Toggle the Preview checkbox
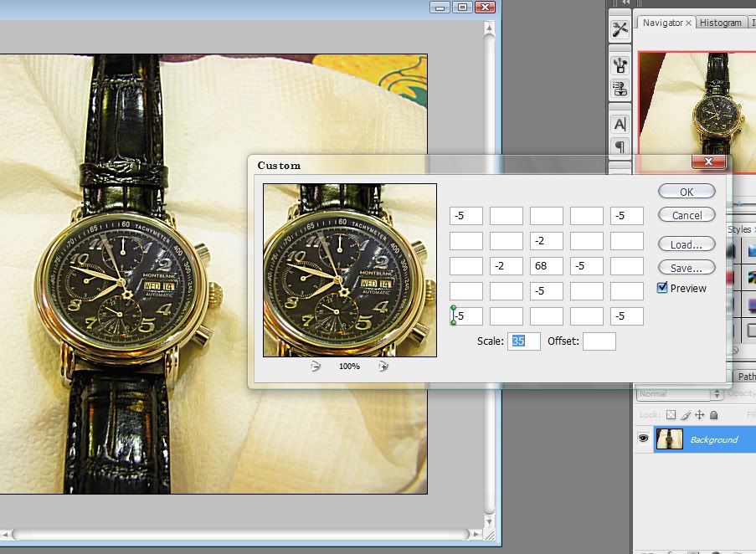 coord(662,288)
